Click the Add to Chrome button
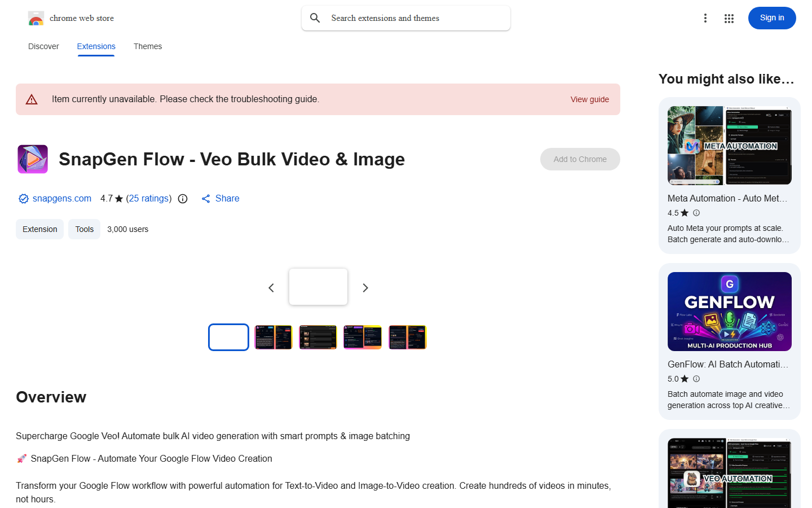Screen dimensions: 812x508 580,159
